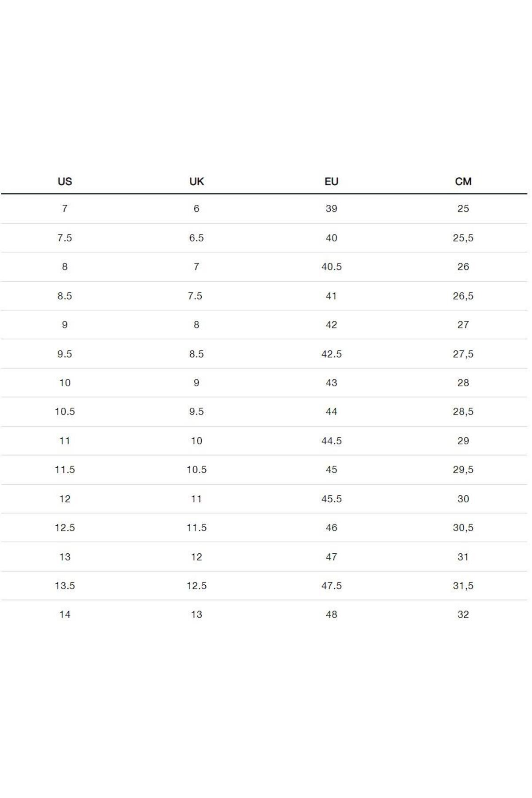Select EU size 42.5 cell

331,354
